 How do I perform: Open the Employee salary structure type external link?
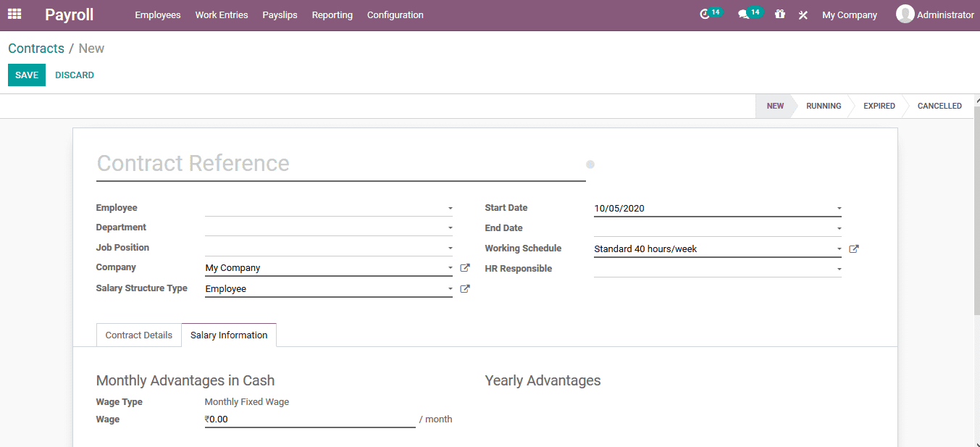(464, 288)
